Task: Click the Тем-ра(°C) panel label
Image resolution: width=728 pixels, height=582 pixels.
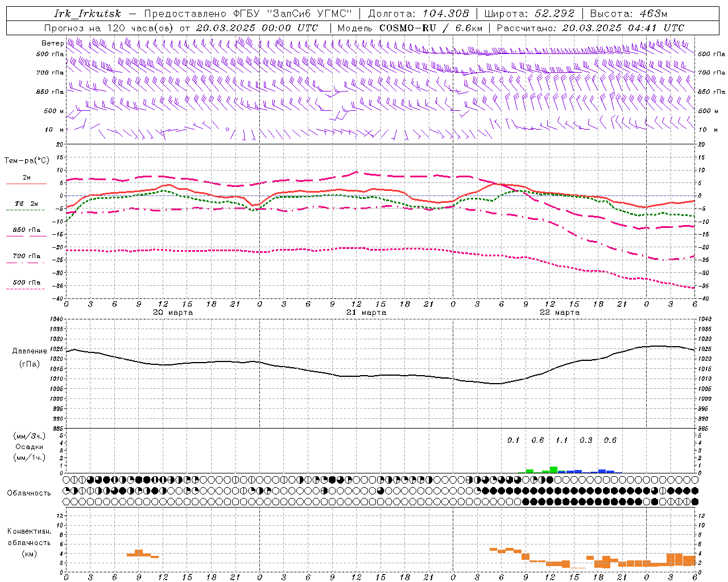Action: click(27, 161)
